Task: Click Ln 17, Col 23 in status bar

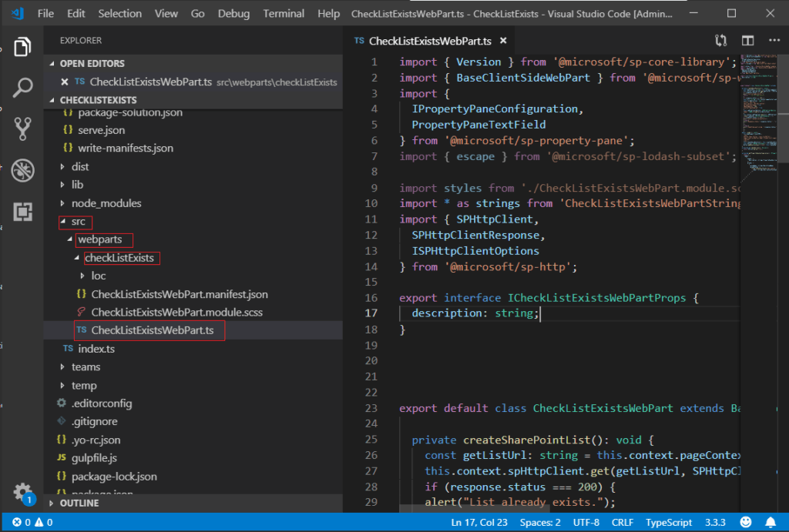Action: [479, 523]
